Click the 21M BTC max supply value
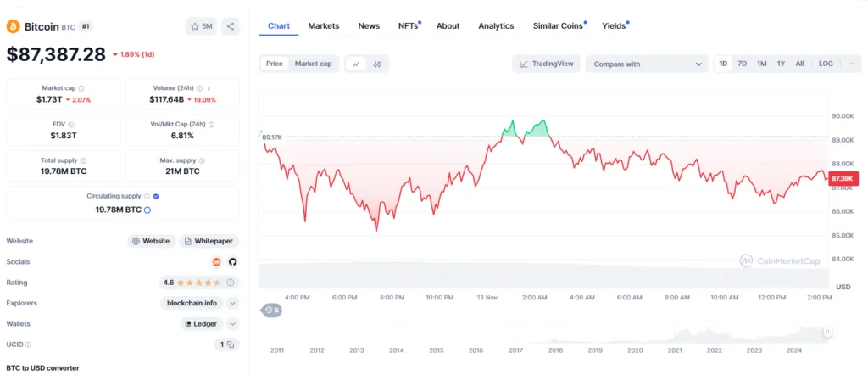 coord(183,171)
